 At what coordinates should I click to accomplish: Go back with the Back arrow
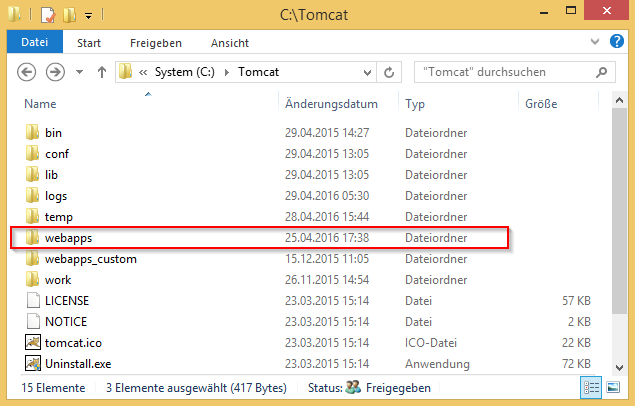(27, 72)
